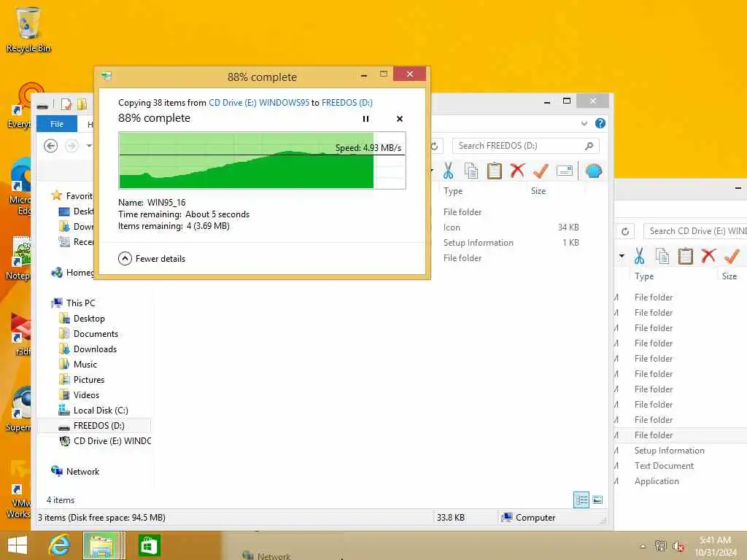Click Delete red X in CD Drive window
The height and width of the screenshot is (560, 747).
pyautogui.click(x=708, y=256)
